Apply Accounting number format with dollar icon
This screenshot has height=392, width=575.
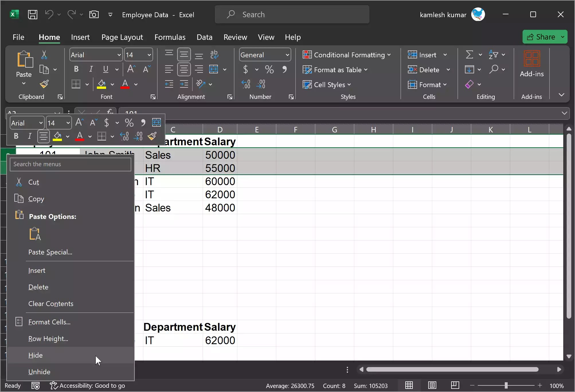[x=246, y=69]
